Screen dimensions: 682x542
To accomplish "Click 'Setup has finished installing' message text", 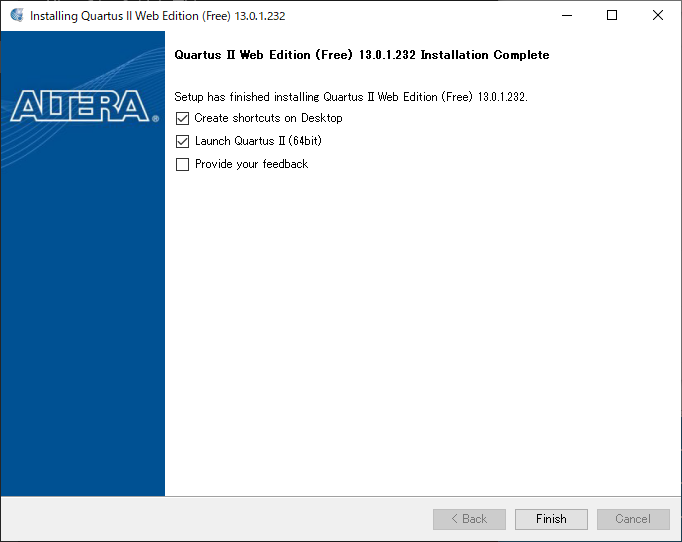I will pyautogui.click(x=351, y=97).
